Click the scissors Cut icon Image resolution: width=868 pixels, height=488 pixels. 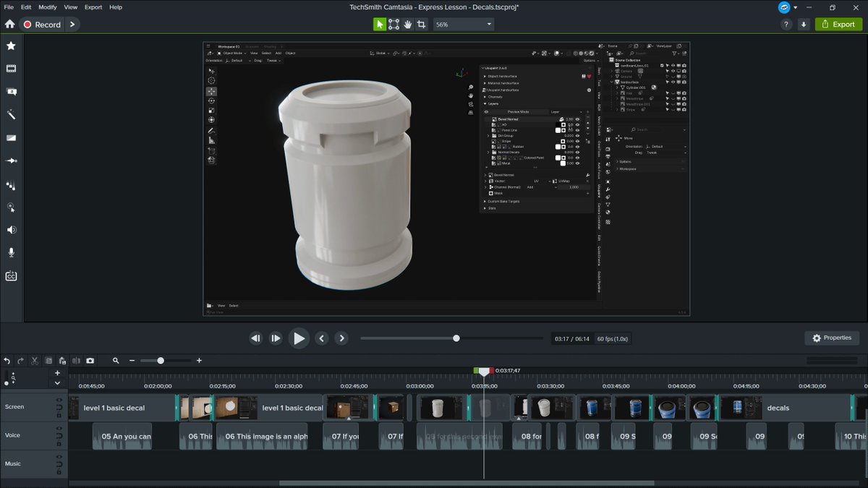(x=34, y=361)
